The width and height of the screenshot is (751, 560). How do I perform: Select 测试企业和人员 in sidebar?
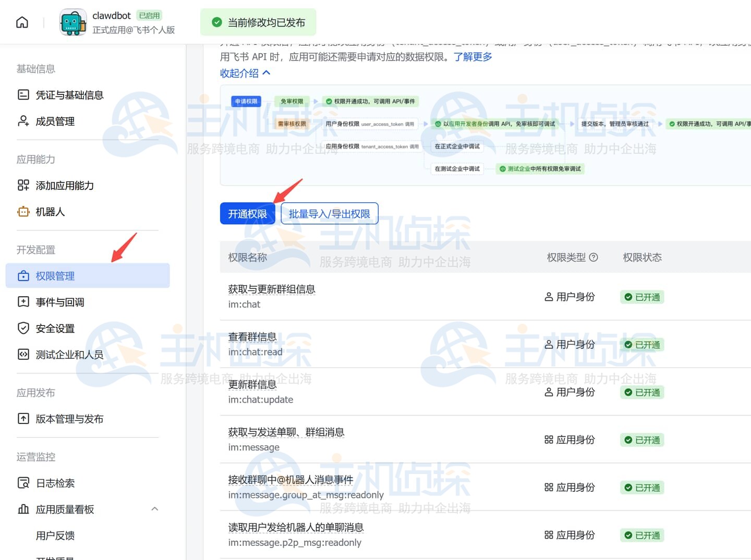(69, 355)
